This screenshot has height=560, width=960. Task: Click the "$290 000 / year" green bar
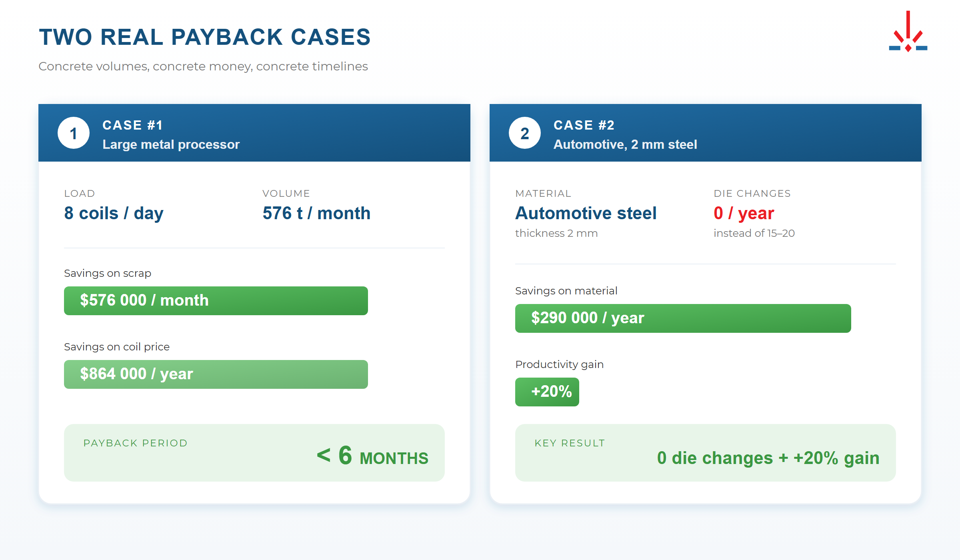(x=683, y=318)
